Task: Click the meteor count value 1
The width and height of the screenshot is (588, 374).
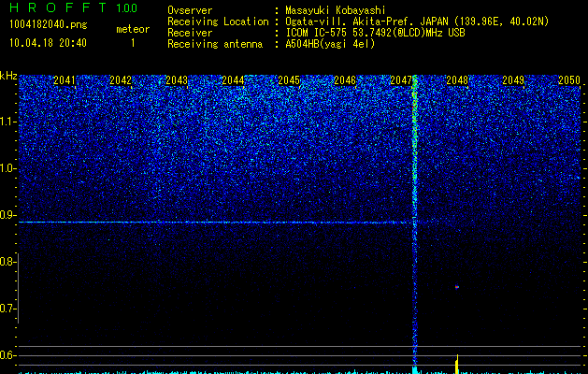Action: [x=133, y=43]
